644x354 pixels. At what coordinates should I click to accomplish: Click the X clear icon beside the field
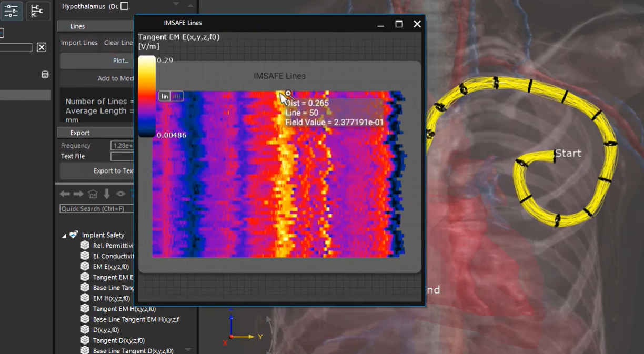point(42,47)
